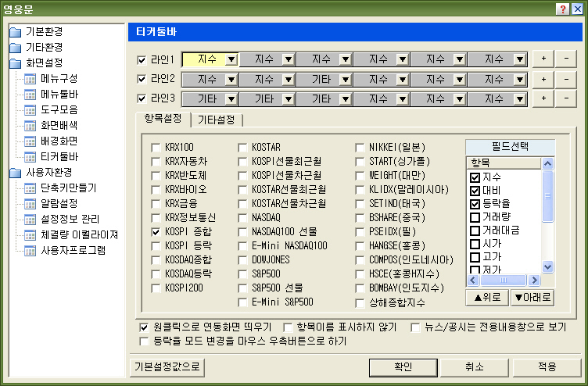Open the 기본환경 folder icon

pyautogui.click(x=16, y=32)
